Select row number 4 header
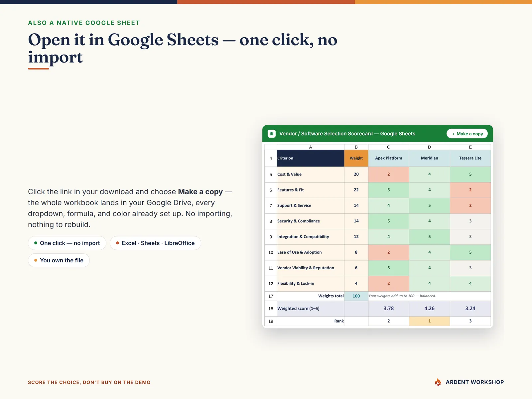Screen dimensions: 532x399 click(x=271, y=158)
